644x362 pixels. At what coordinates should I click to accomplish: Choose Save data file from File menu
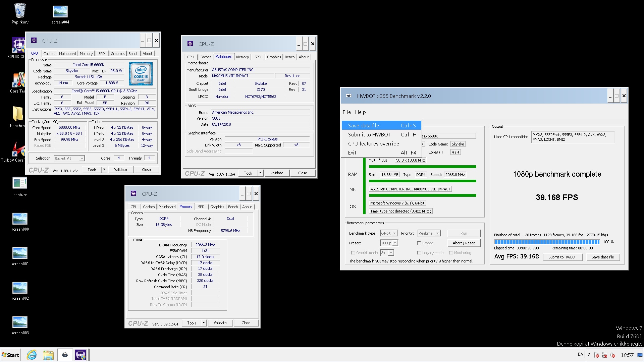point(382,125)
